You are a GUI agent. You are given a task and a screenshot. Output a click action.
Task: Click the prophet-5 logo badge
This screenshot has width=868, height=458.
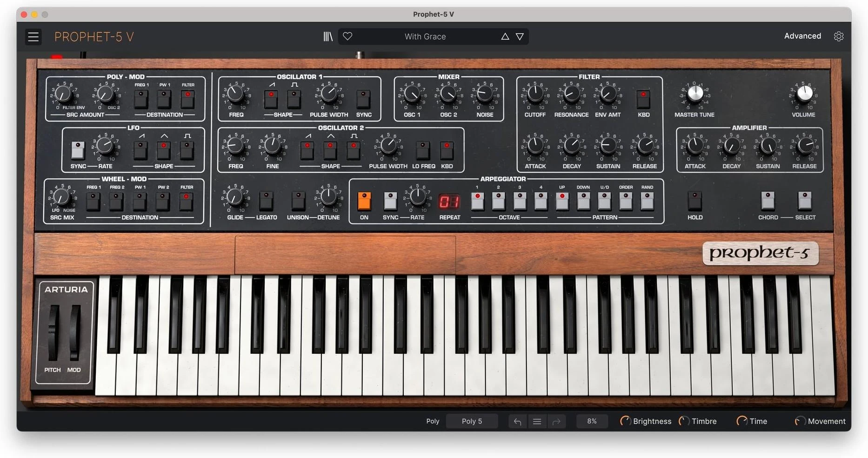coord(760,253)
